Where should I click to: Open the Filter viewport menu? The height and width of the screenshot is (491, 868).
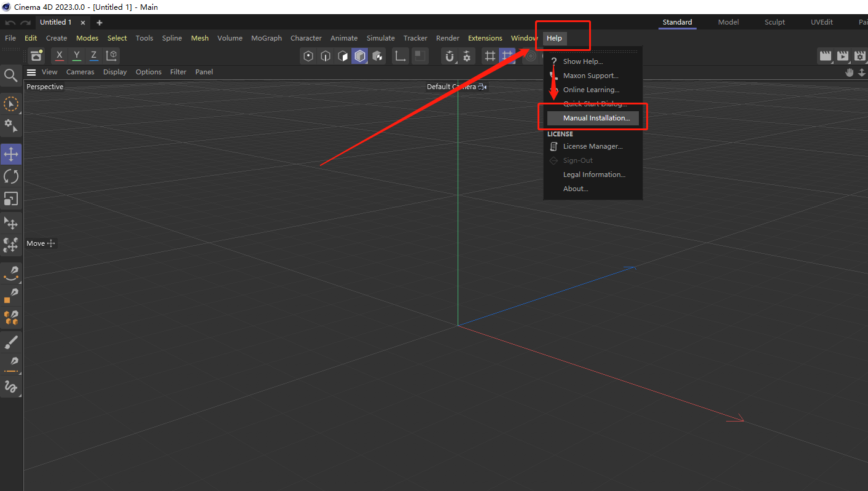tap(178, 72)
